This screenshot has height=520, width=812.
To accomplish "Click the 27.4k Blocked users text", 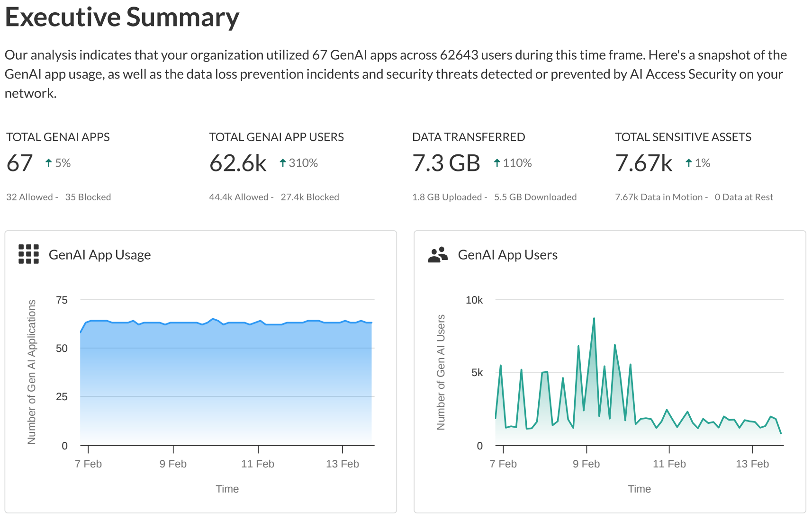I will tap(310, 197).
